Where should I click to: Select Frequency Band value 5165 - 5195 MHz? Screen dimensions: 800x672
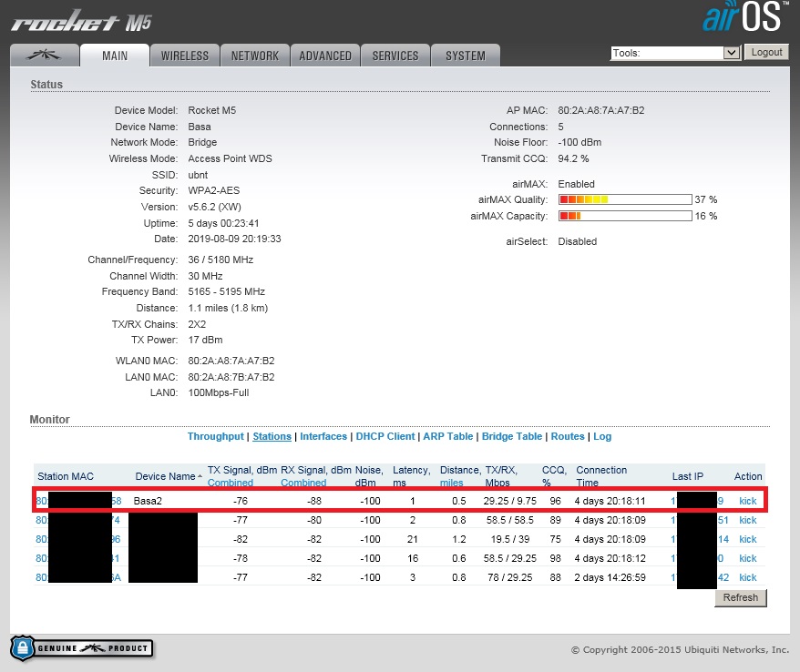click(227, 291)
